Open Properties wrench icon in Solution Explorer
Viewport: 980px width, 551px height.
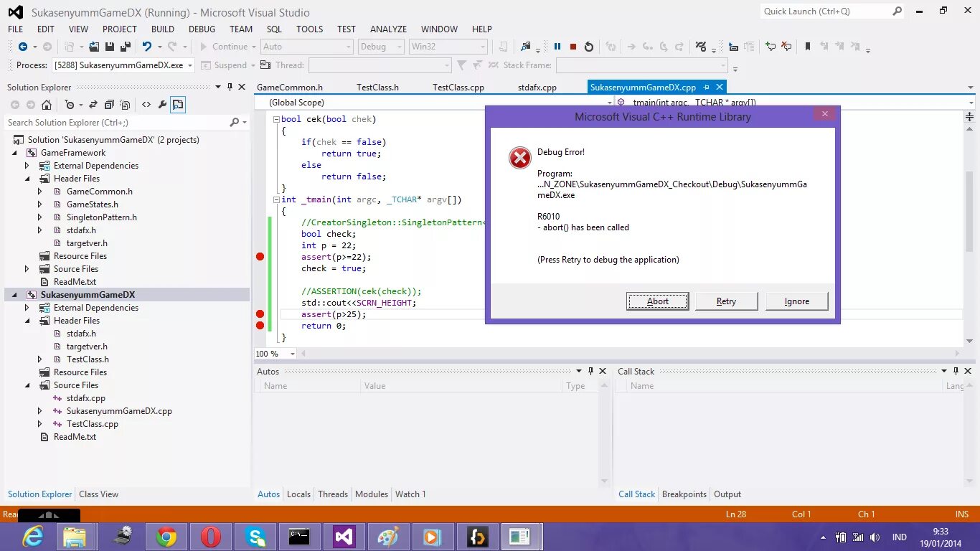[x=162, y=105]
